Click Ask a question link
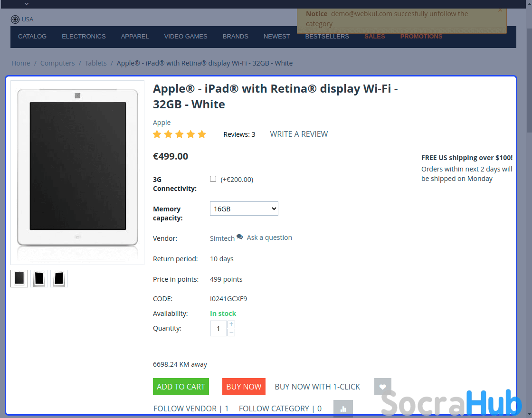532x418 pixels. [x=269, y=237]
